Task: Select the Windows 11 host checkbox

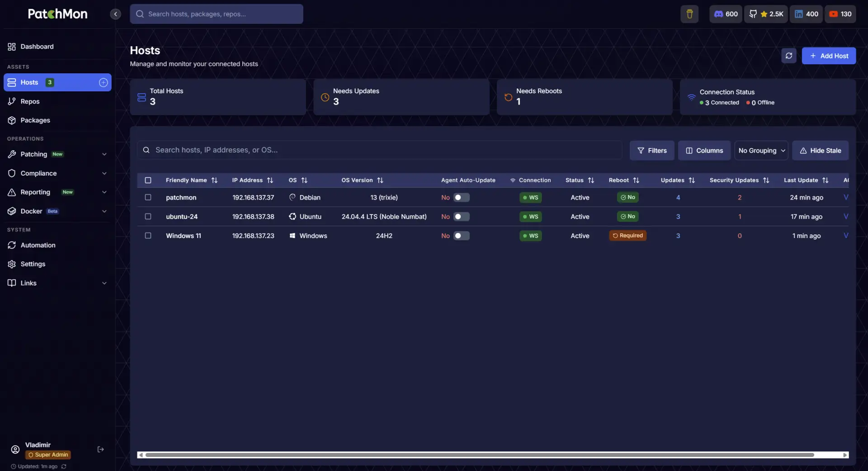Action: [148, 235]
